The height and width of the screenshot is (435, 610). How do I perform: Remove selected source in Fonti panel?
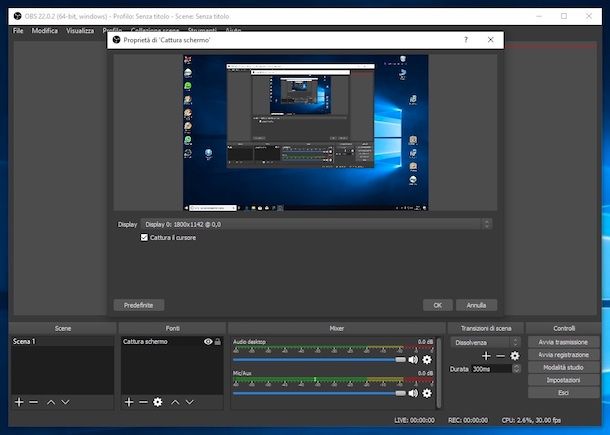[x=143, y=402]
